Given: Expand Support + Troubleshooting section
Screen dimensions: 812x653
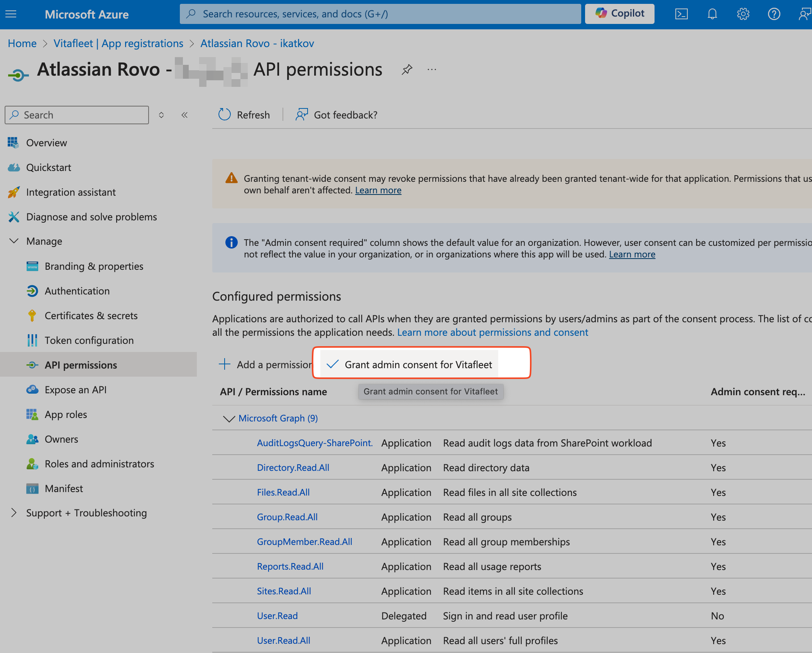Looking at the screenshot, I should pyautogui.click(x=14, y=513).
